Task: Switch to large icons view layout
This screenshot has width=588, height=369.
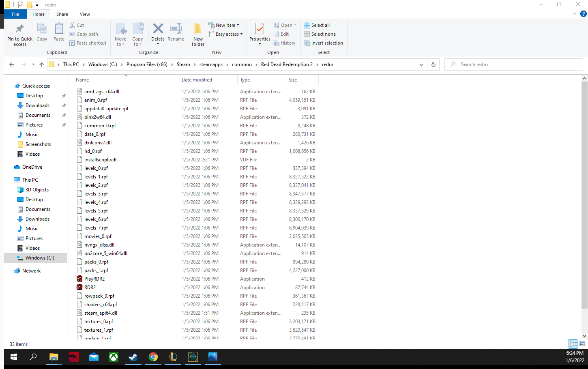Action: coord(582,344)
